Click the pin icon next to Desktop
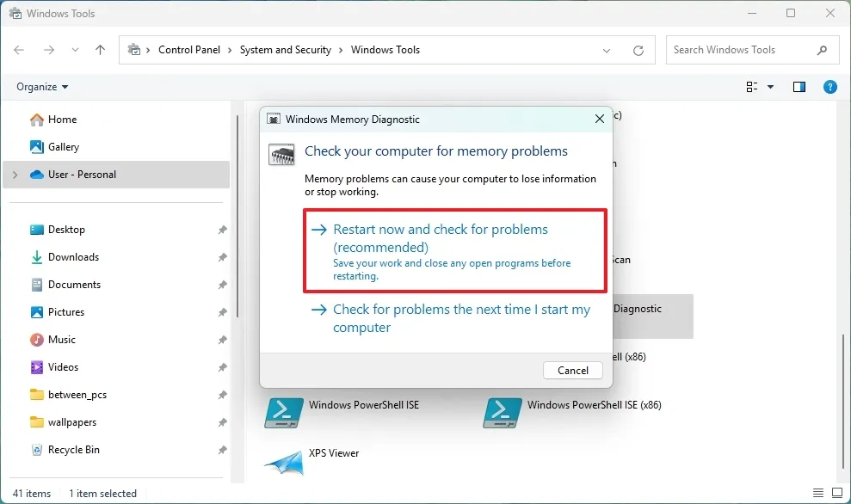851x504 pixels. [223, 230]
